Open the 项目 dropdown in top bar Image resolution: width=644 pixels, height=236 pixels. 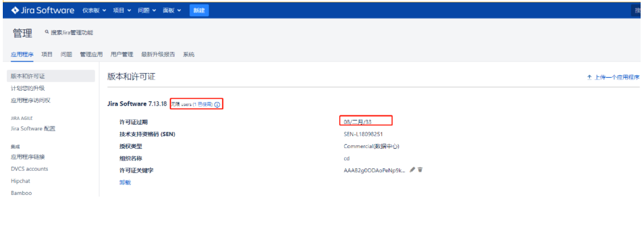pyautogui.click(x=122, y=10)
